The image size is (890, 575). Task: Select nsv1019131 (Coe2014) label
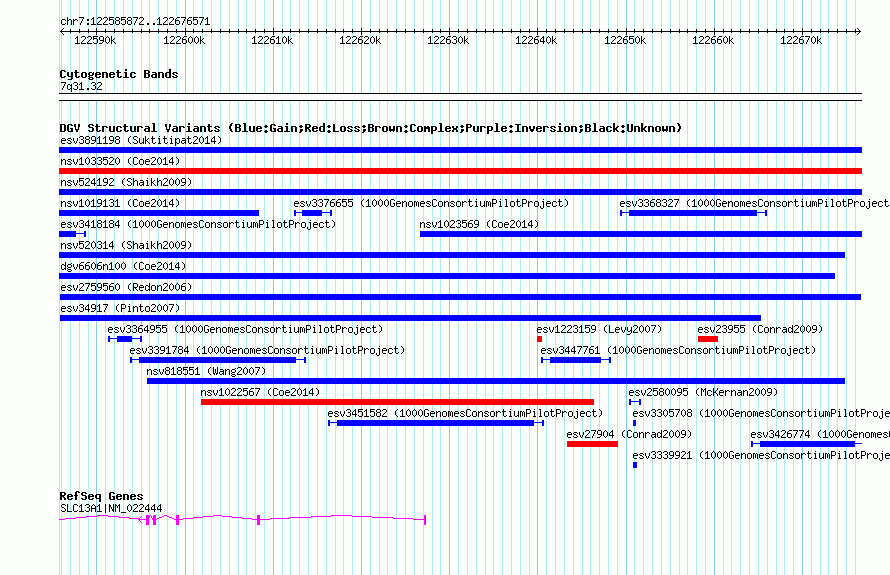pos(120,203)
